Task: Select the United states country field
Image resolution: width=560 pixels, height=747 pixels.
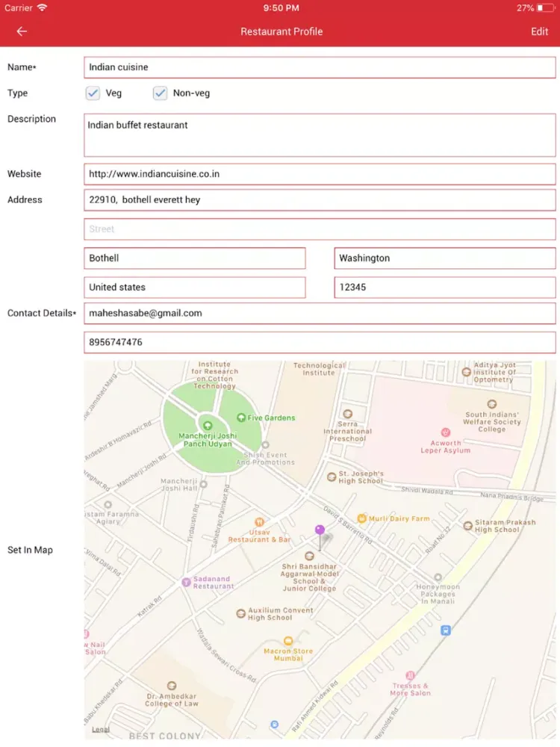Action: 195,288
